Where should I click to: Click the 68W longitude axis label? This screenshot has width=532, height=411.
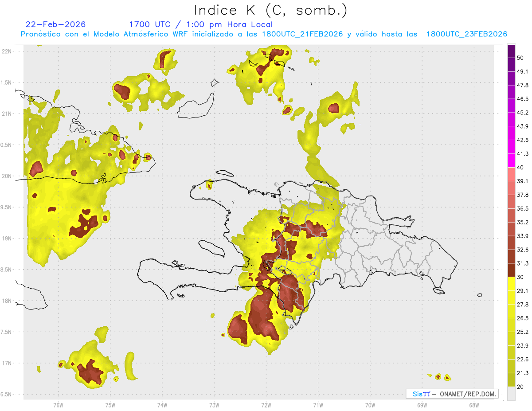point(474,405)
